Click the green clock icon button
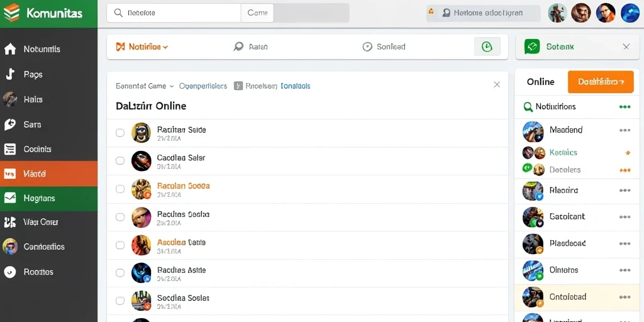Viewport: 644px width, 322px height. [x=487, y=47]
